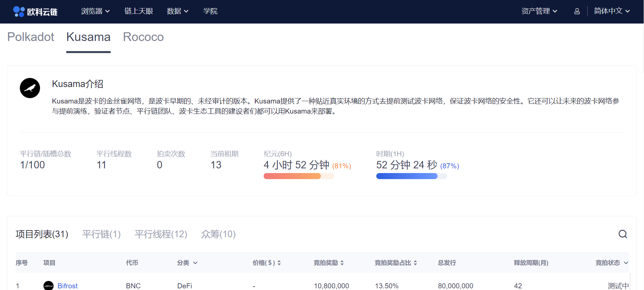Open the 简体中文 language selector

coord(612,11)
